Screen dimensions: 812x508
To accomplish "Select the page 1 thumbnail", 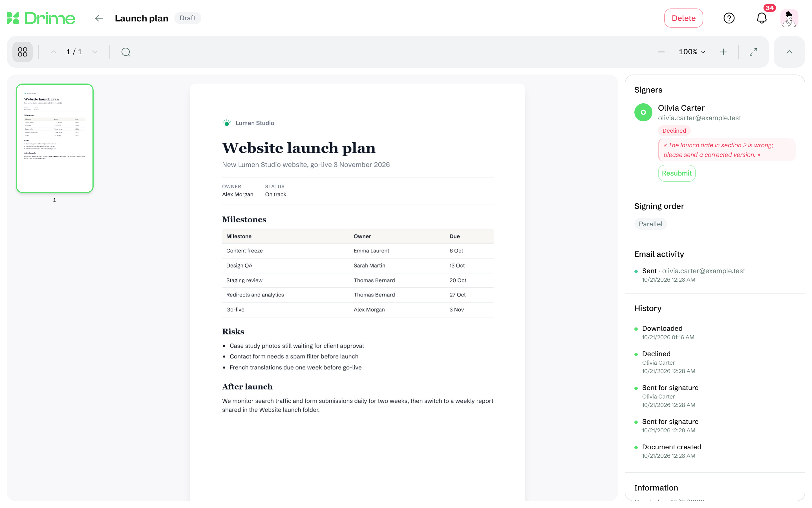I will tap(55, 138).
